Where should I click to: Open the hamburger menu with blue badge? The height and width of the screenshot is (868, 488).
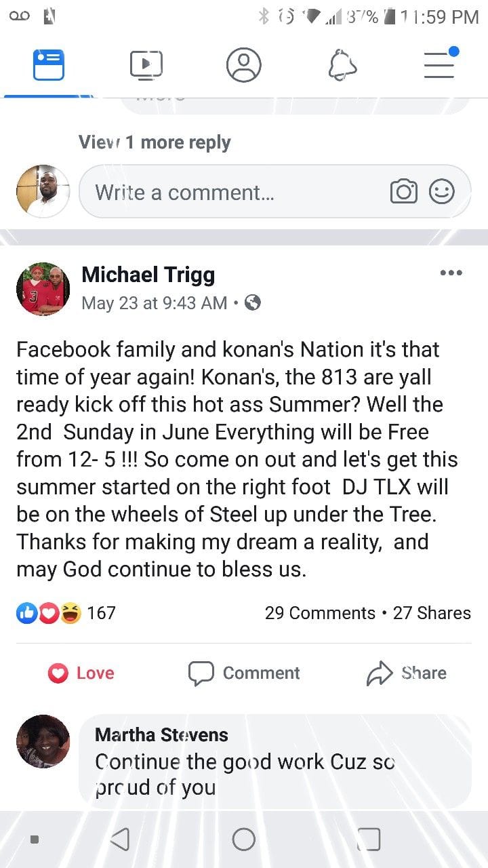click(x=439, y=64)
